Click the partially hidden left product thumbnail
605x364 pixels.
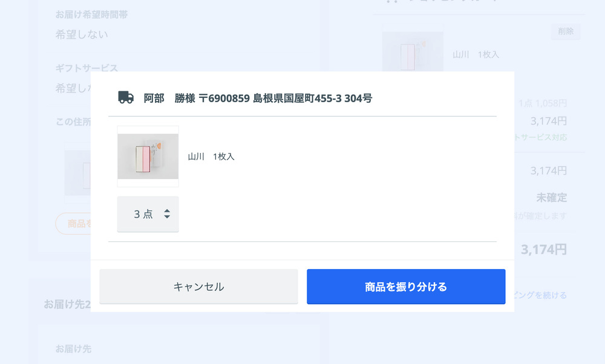pyautogui.click(x=77, y=173)
